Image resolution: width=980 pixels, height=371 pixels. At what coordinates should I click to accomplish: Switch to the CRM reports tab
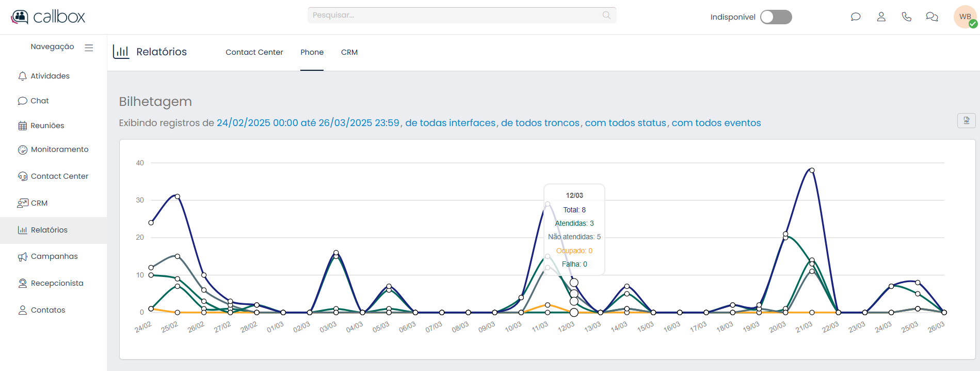[349, 52]
